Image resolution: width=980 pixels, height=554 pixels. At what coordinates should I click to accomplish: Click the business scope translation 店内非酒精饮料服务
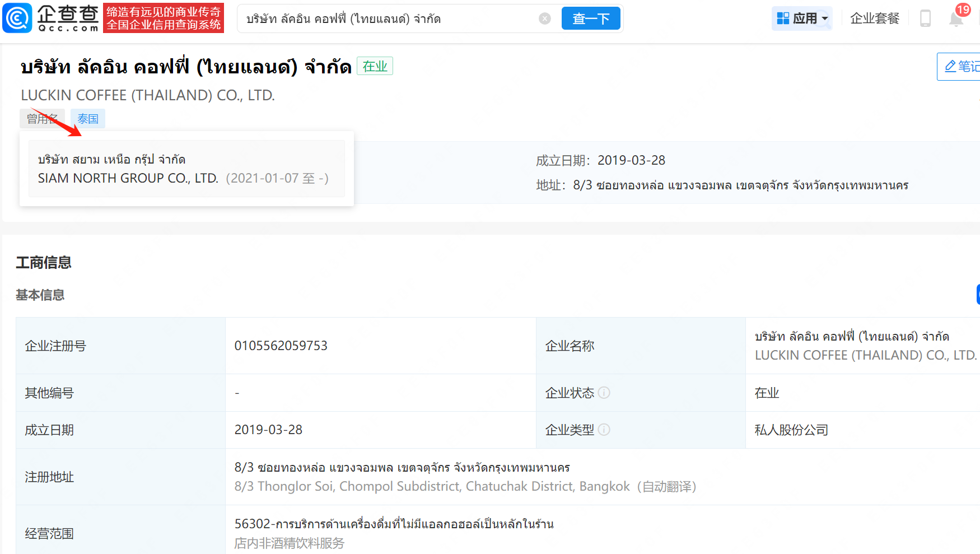pos(289,543)
